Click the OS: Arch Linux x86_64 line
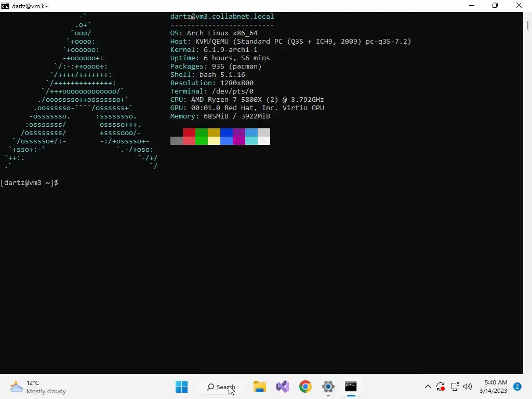The image size is (532, 399). point(214,33)
